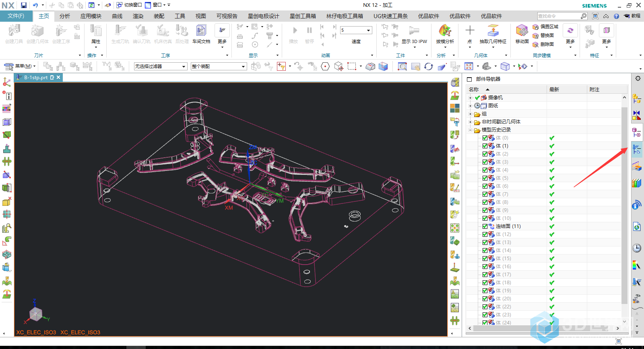644x349 pixels.
Task: Click the Undo arrow icon
Action: [x=35, y=5]
